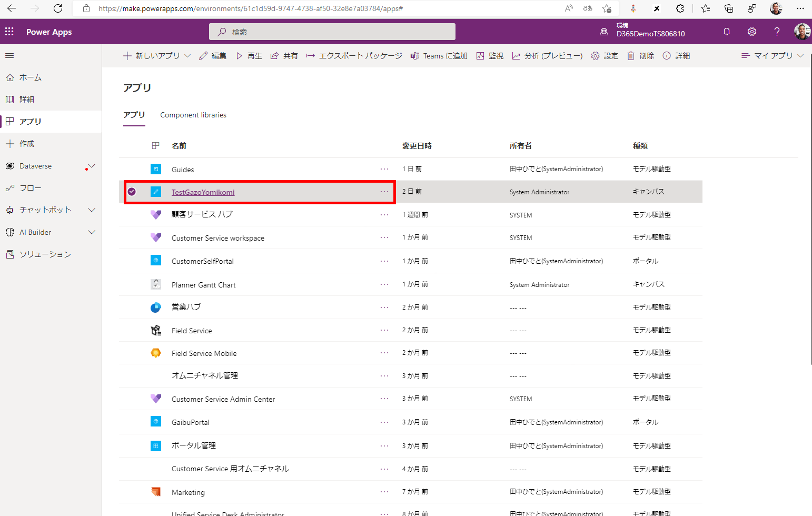Screen dimensions: 812x516
Task: Click 設定 settings in command bar
Action: [x=605, y=56]
